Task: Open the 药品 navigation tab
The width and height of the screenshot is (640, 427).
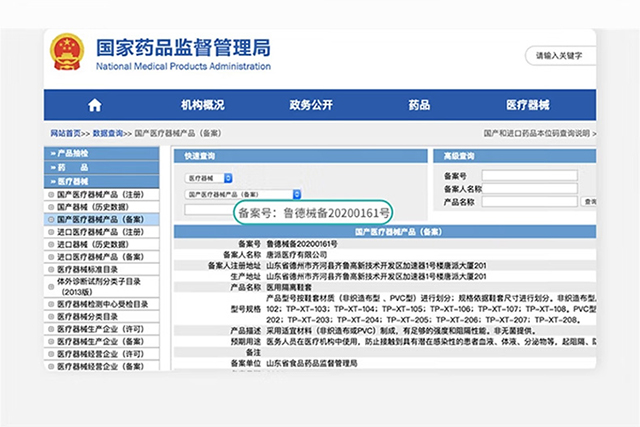Action: tap(419, 105)
